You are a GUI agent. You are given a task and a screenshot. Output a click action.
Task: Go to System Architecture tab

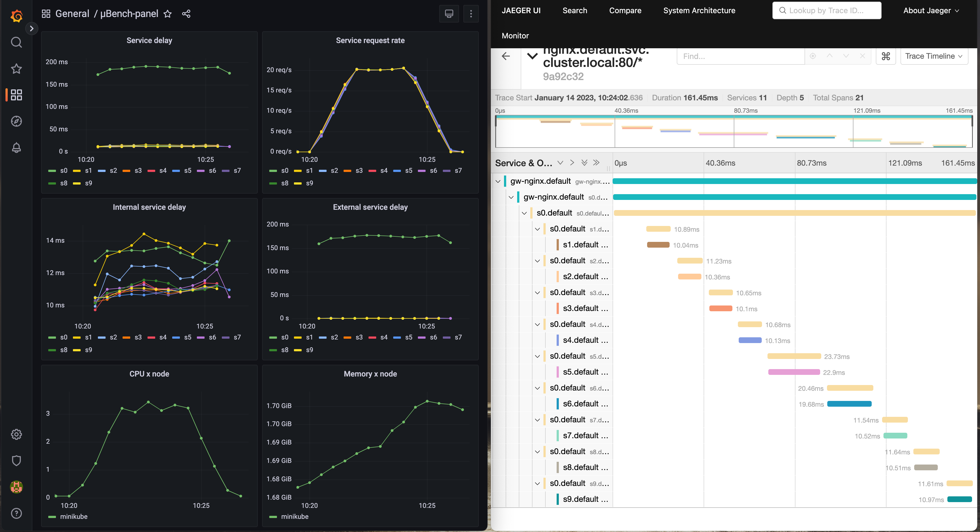(x=699, y=11)
